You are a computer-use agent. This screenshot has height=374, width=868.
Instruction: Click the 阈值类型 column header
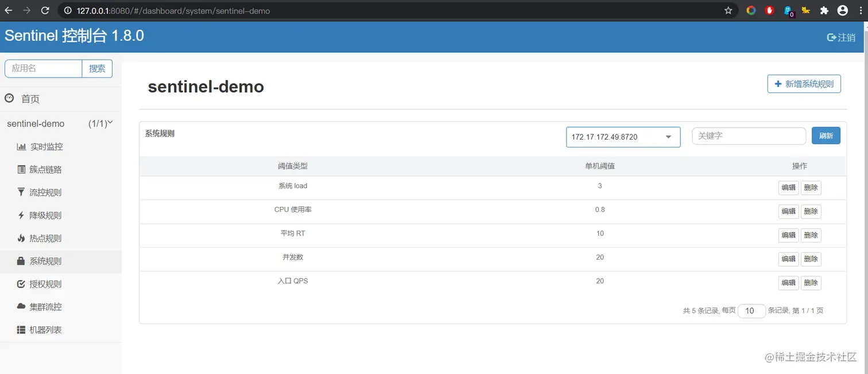point(293,166)
